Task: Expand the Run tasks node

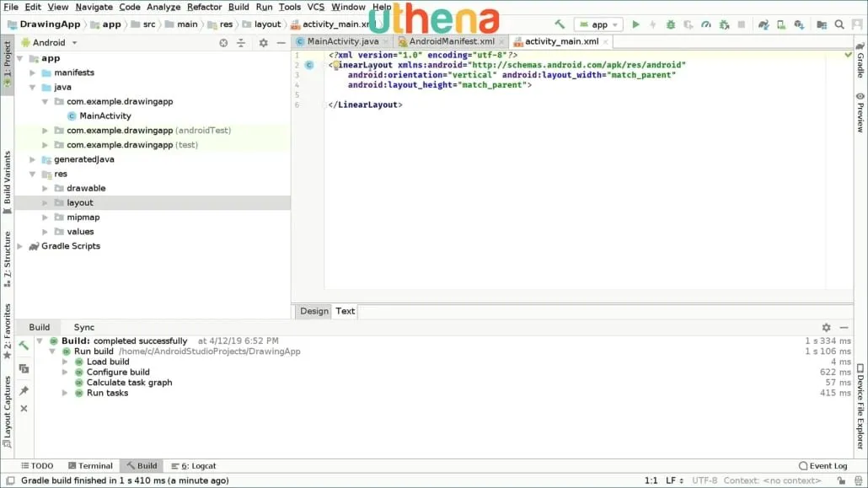Action: click(x=65, y=393)
